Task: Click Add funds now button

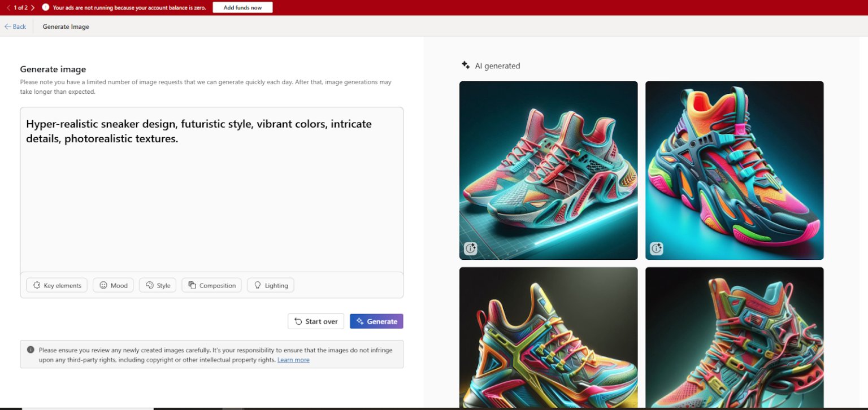Action: click(242, 7)
